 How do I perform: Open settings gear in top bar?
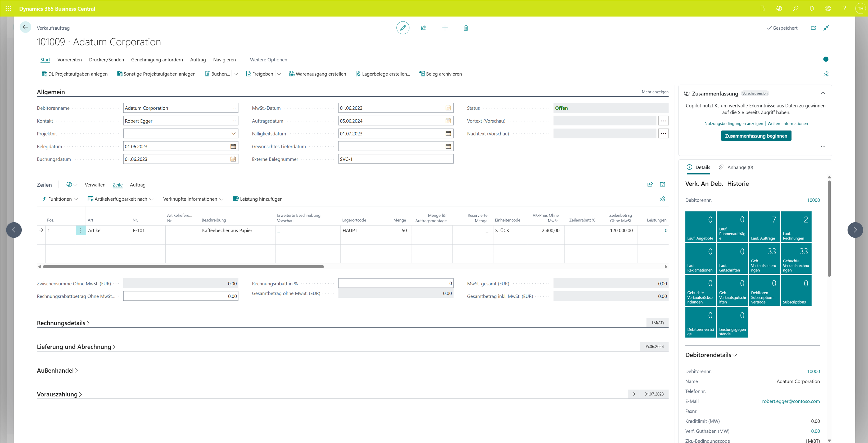pos(828,8)
